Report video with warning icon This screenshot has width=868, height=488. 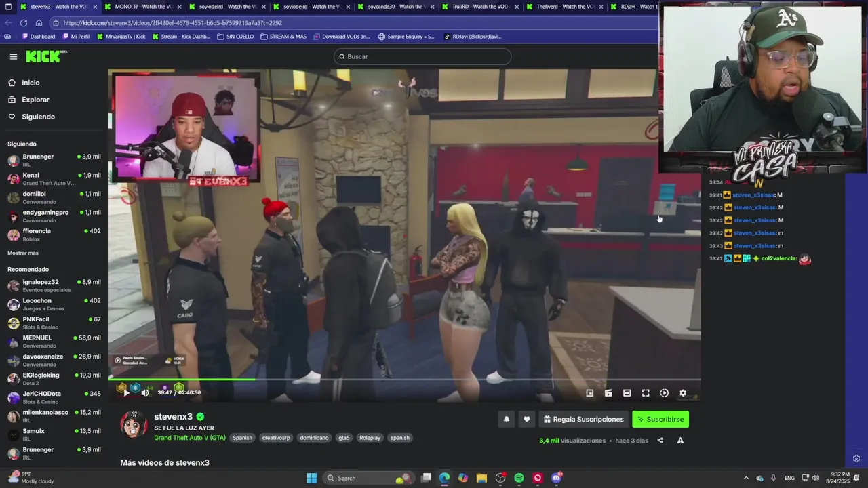click(680, 441)
